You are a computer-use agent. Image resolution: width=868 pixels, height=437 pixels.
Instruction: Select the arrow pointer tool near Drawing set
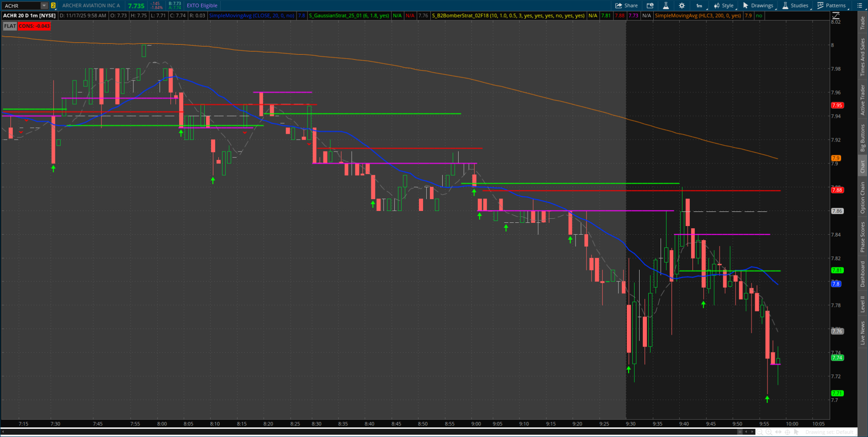coord(797,432)
